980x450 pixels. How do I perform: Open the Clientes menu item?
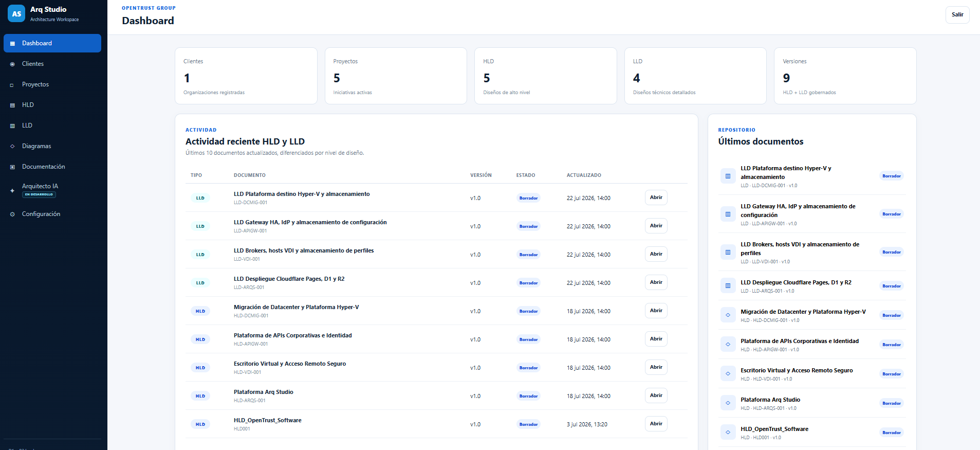tap(52, 64)
